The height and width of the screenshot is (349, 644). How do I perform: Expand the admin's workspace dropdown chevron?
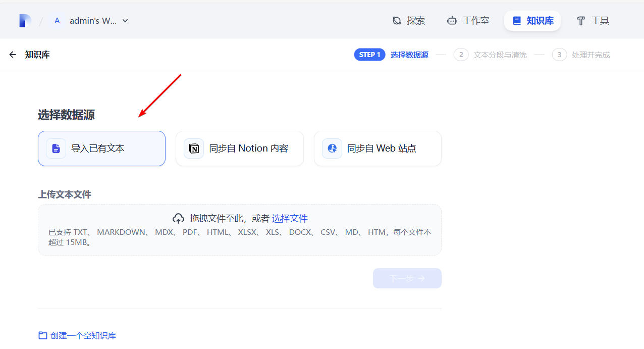(125, 21)
